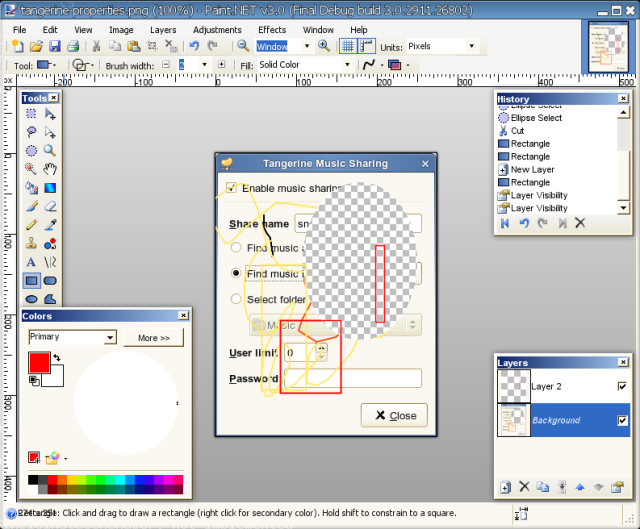Select the Ellipse shape tool
This screenshot has width=640, height=529.
tap(31, 299)
